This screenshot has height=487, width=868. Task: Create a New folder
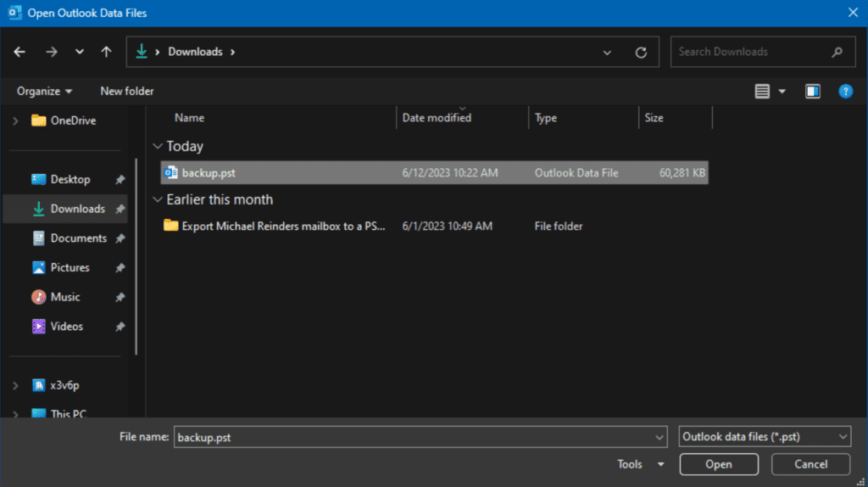127,92
